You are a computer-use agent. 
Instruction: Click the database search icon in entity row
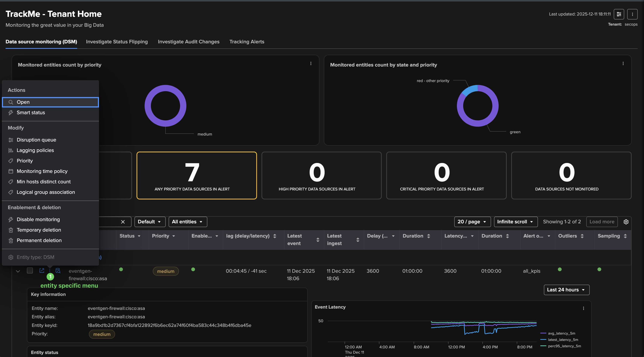(58, 270)
